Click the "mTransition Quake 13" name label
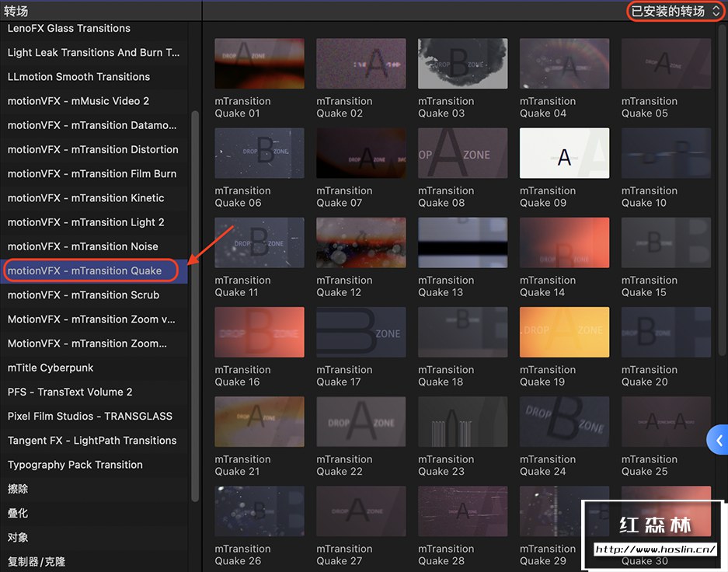Screen dimensions: 728x572 click(x=446, y=287)
